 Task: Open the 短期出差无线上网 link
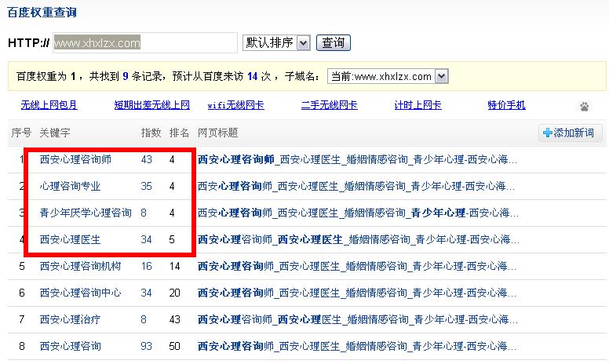click(x=151, y=105)
